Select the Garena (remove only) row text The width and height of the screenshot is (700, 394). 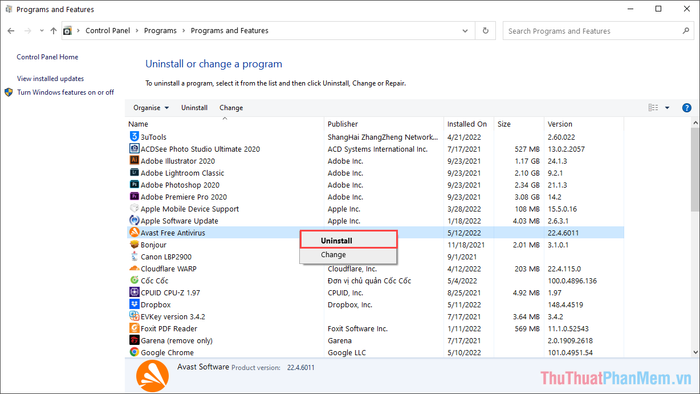pyautogui.click(x=176, y=340)
